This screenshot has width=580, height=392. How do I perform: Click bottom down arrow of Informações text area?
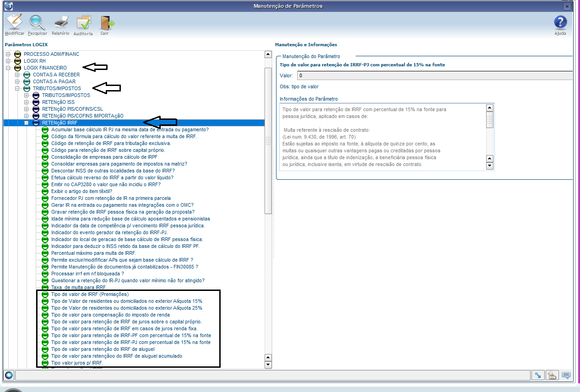(489, 166)
